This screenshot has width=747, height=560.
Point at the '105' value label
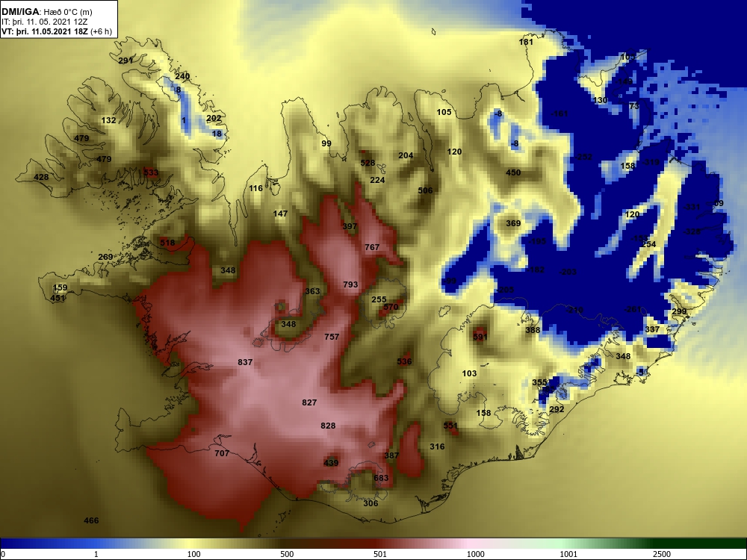[x=444, y=113]
